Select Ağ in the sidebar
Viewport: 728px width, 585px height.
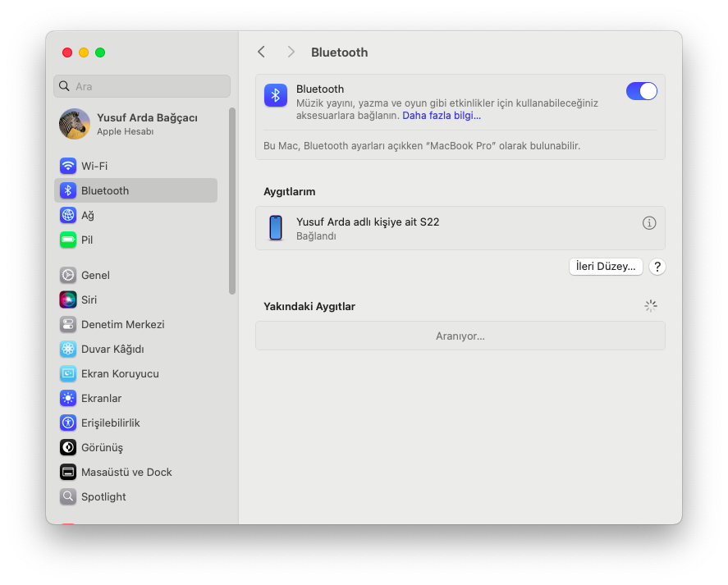pos(87,215)
